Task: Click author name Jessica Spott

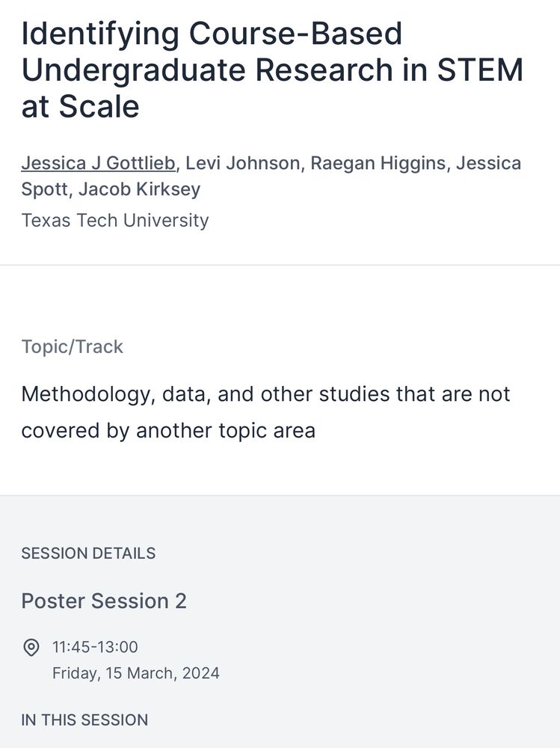Action: 271,176
